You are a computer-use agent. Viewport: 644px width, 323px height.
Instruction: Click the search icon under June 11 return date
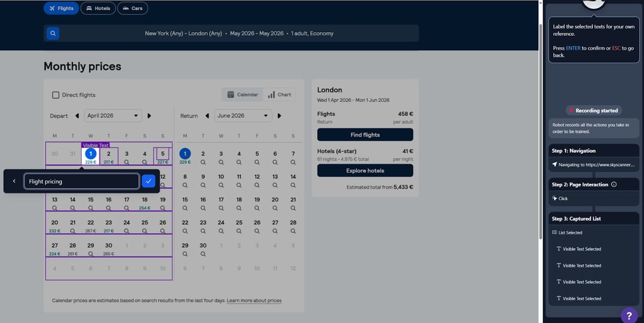pyautogui.click(x=239, y=185)
